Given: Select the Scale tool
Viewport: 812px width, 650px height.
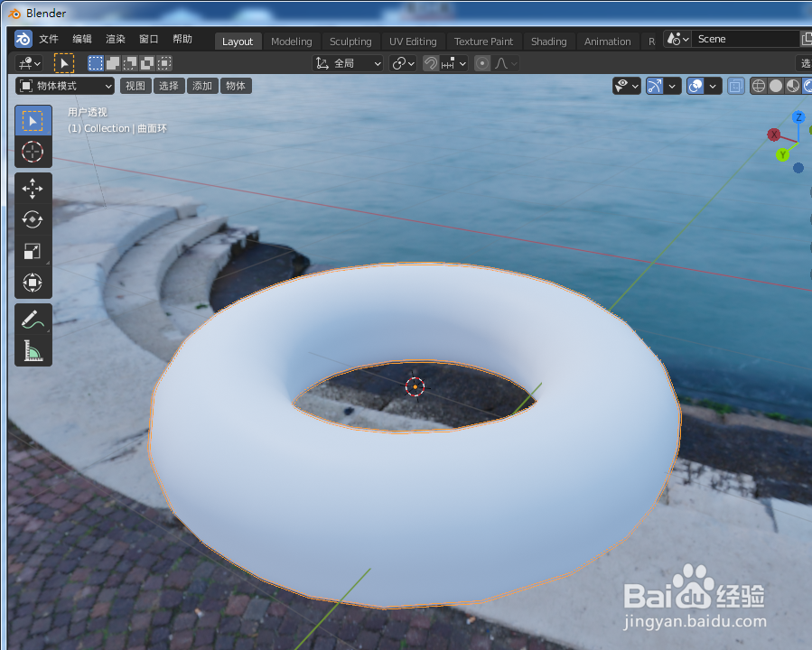Looking at the screenshot, I should click(33, 251).
